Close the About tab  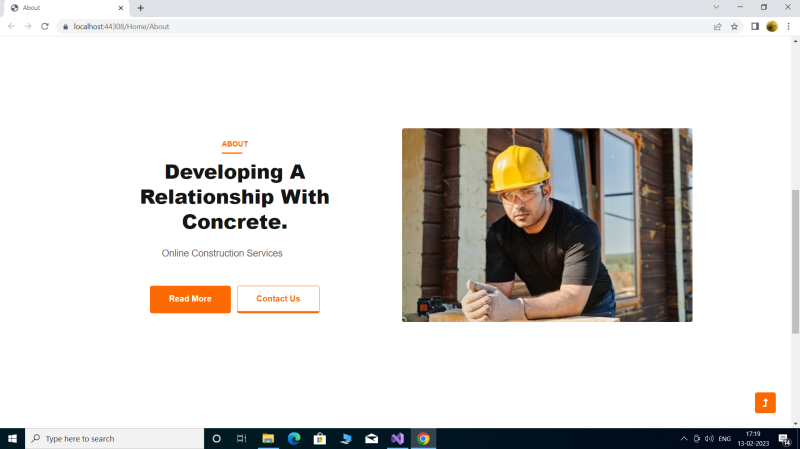point(120,8)
